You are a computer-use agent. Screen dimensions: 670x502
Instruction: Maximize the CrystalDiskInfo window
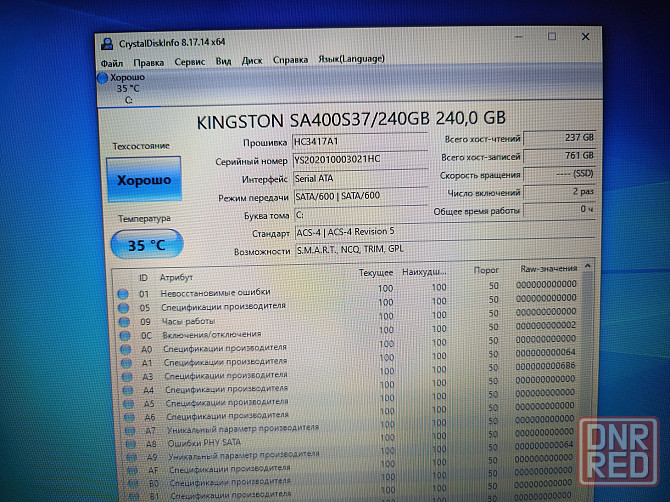[552, 37]
